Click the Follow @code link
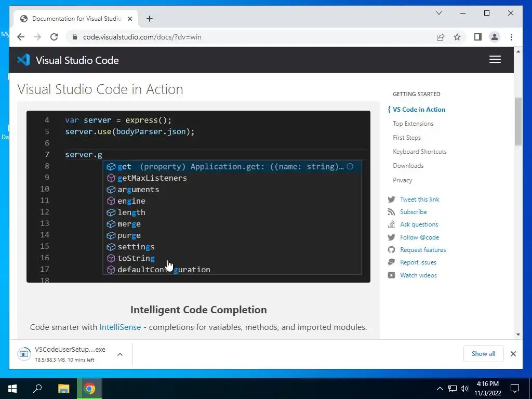Viewport: 532px width, 399px height. point(419,237)
